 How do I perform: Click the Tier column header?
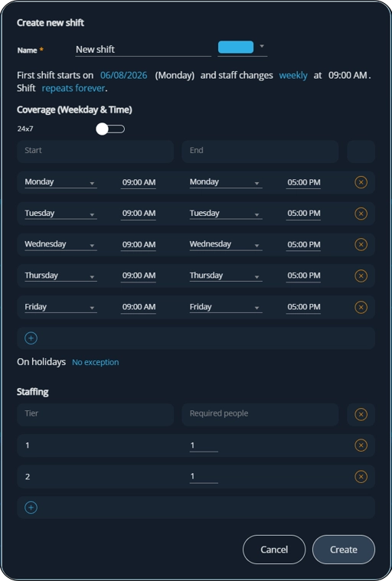point(95,414)
